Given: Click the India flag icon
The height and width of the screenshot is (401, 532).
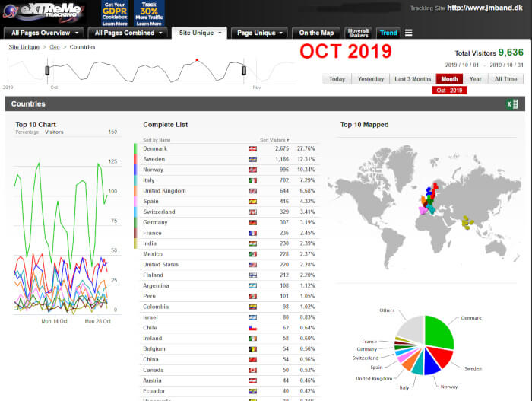Looking at the screenshot, I should (253, 243).
